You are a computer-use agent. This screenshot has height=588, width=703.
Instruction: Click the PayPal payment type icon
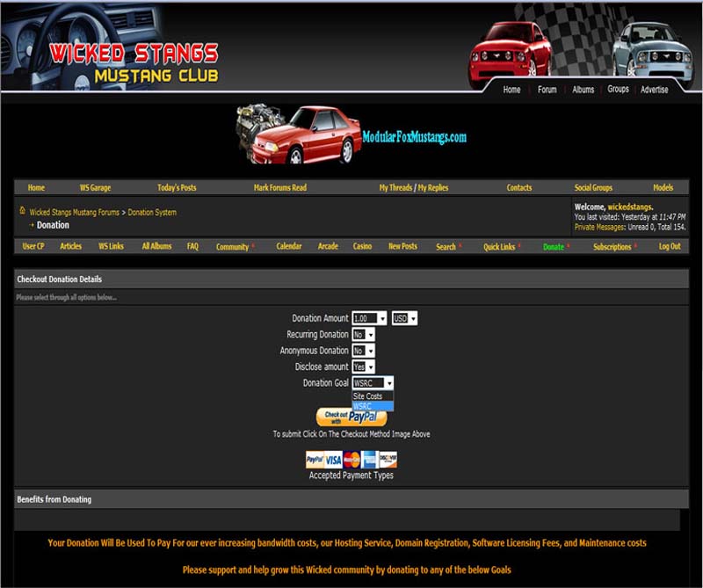click(315, 460)
